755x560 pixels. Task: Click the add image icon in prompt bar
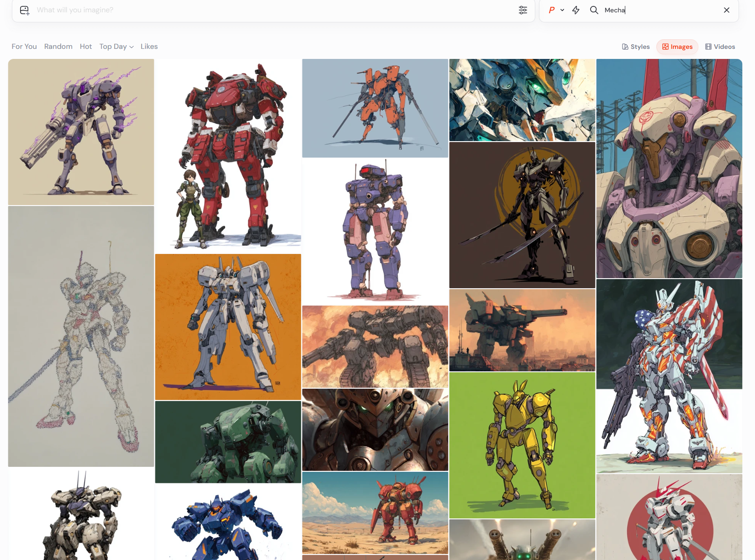(25, 10)
